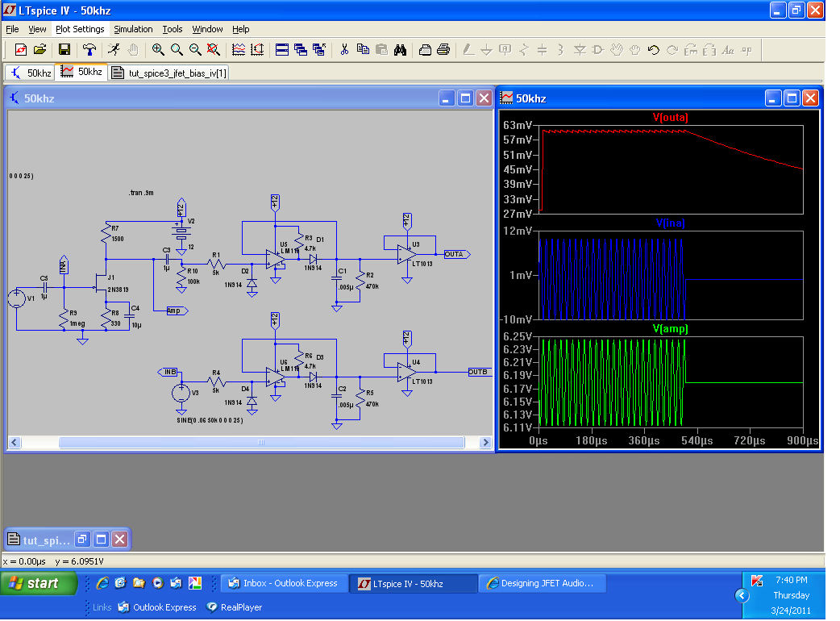
Task: Open the Help menu
Action: click(x=240, y=29)
